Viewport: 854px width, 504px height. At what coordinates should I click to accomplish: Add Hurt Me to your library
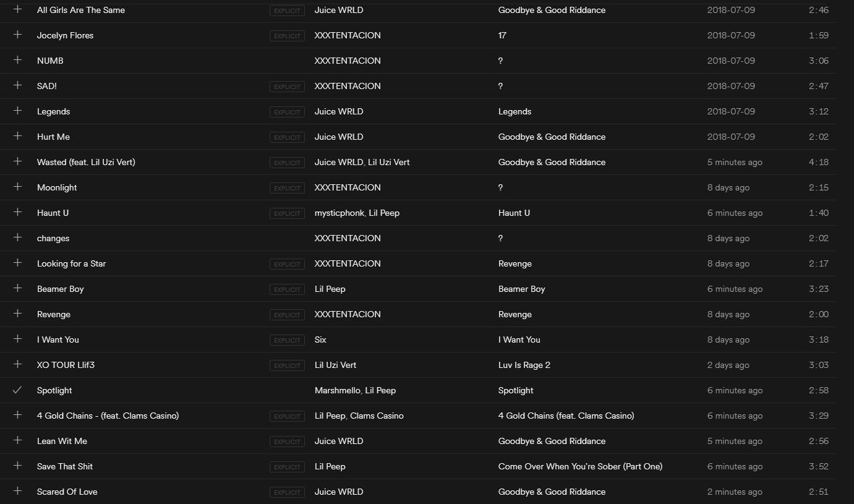coord(17,136)
